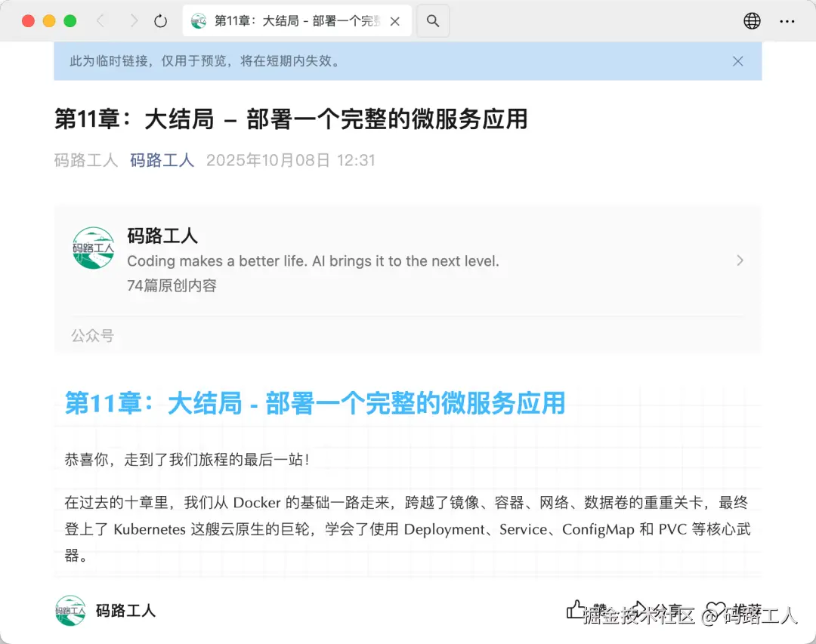
Task: Open the 码路工人 author profile link
Action: tap(162, 159)
